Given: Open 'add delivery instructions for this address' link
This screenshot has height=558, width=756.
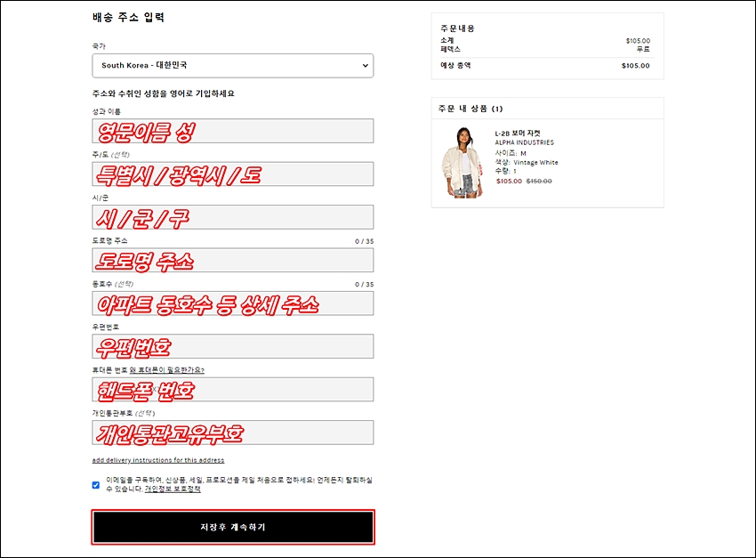Looking at the screenshot, I should click(x=158, y=460).
